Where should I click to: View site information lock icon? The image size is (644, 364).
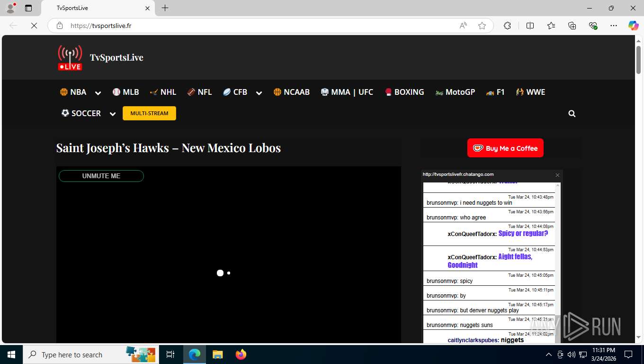[x=60, y=26]
